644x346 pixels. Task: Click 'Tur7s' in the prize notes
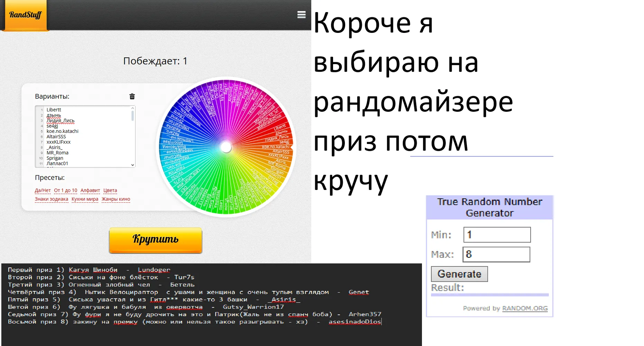pos(184,277)
